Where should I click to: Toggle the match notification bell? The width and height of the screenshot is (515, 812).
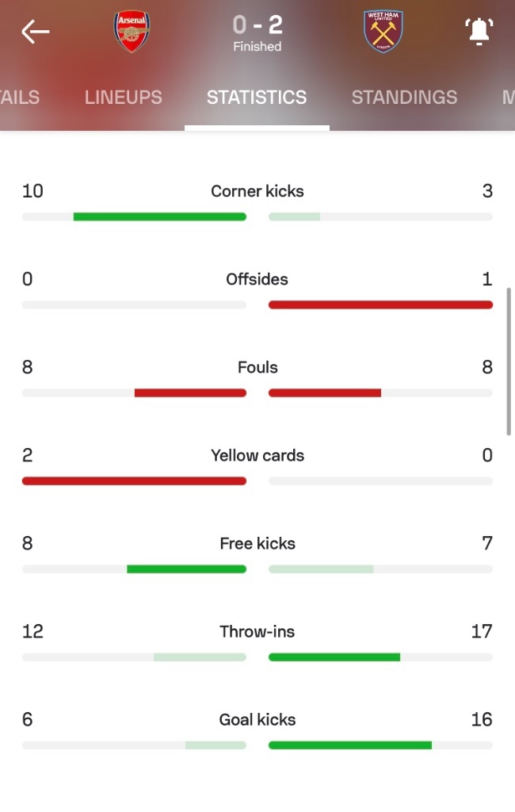479,31
